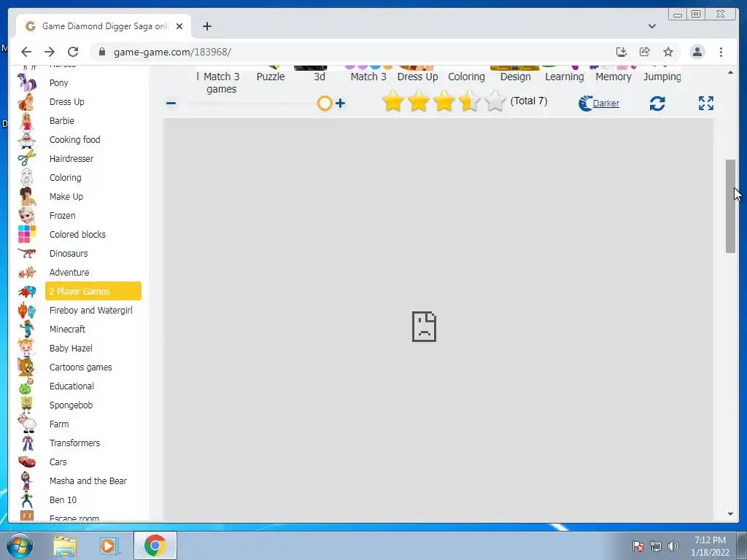Open the Windows Start menu

(x=18, y=545)
